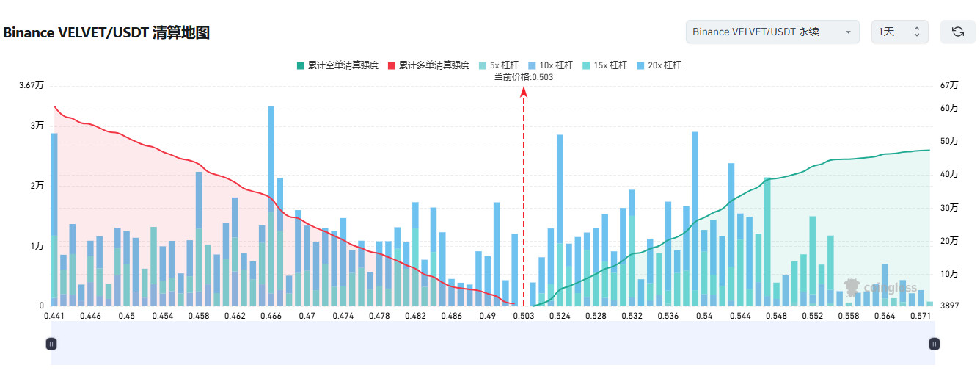
Task: Toggle the 累计空单清算强度 legend item
Action: 337,65
